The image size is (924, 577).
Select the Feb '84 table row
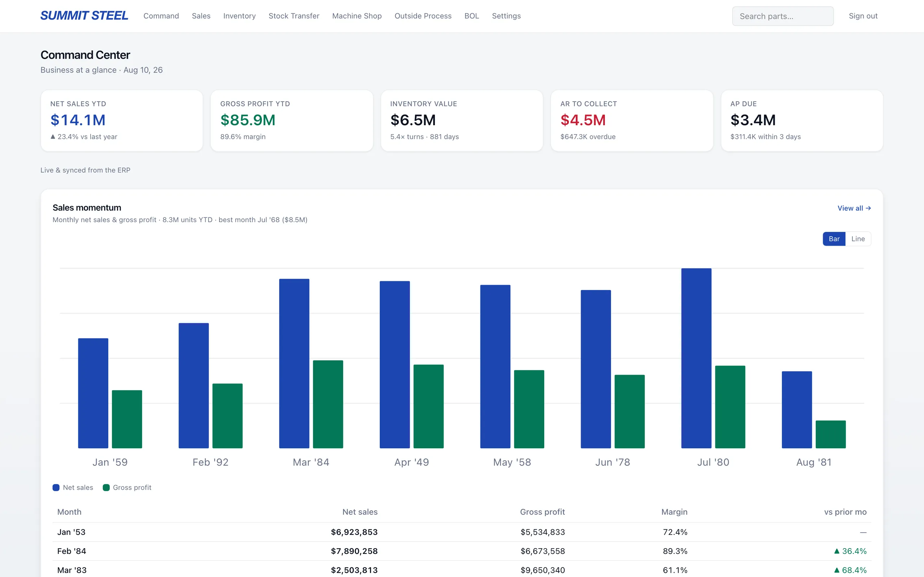tap(462, 551)
